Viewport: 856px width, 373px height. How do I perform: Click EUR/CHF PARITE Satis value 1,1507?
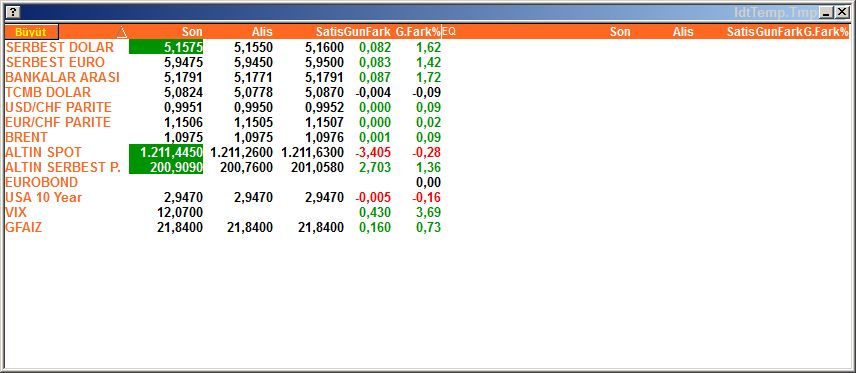(x=324, y=122)
